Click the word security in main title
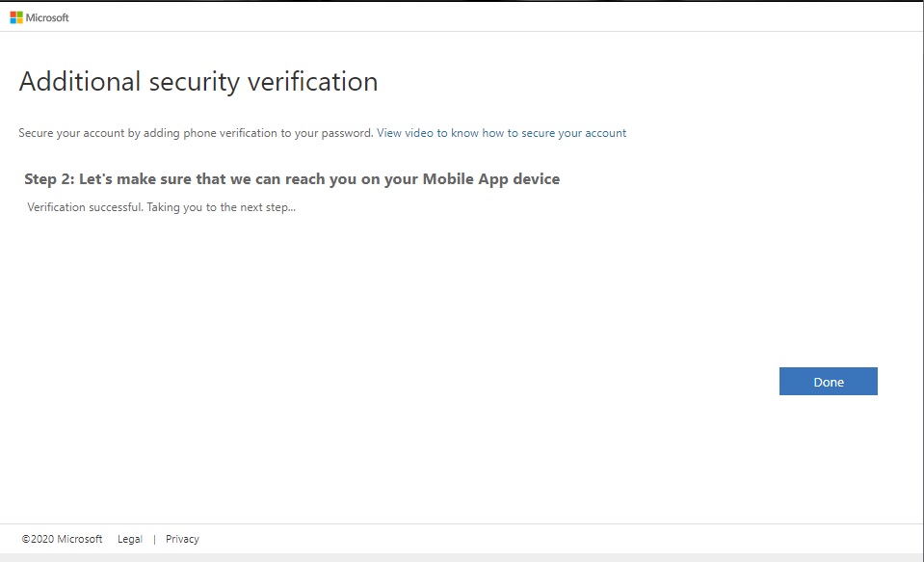Image resolution: width=924 pixels, height=562 pixels. click(194, 82)
